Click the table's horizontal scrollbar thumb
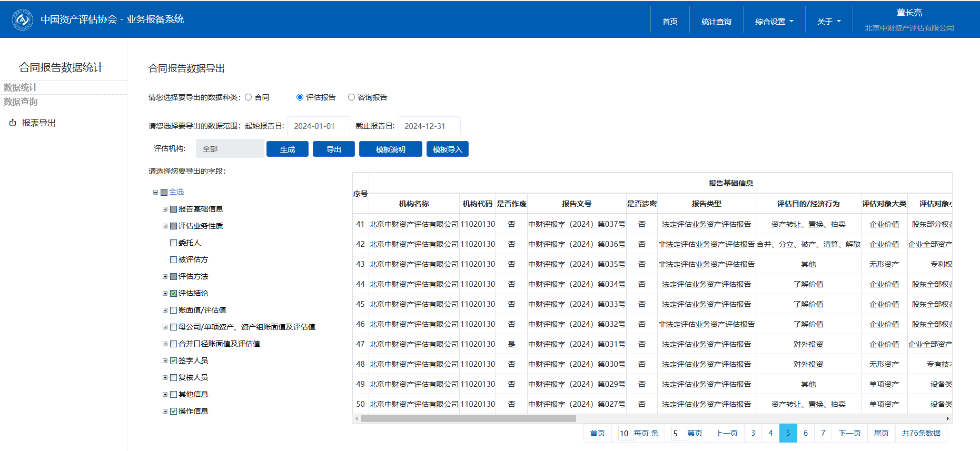Screen dimensions: 980x451 coord(468,419)
